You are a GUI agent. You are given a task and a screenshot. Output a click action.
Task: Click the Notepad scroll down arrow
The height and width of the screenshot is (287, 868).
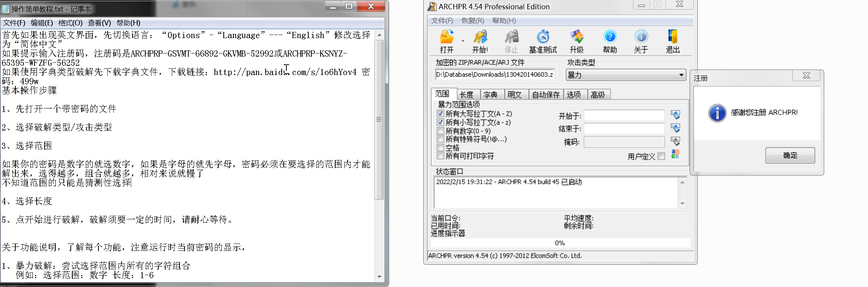(x=379, y=276)
